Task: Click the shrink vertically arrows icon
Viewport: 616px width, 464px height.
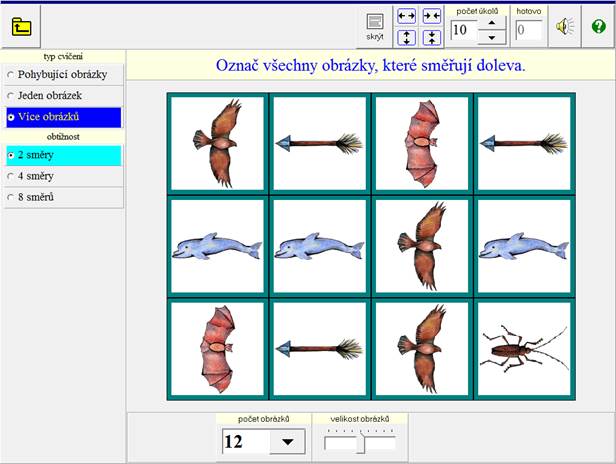Action: click(431, 37)
